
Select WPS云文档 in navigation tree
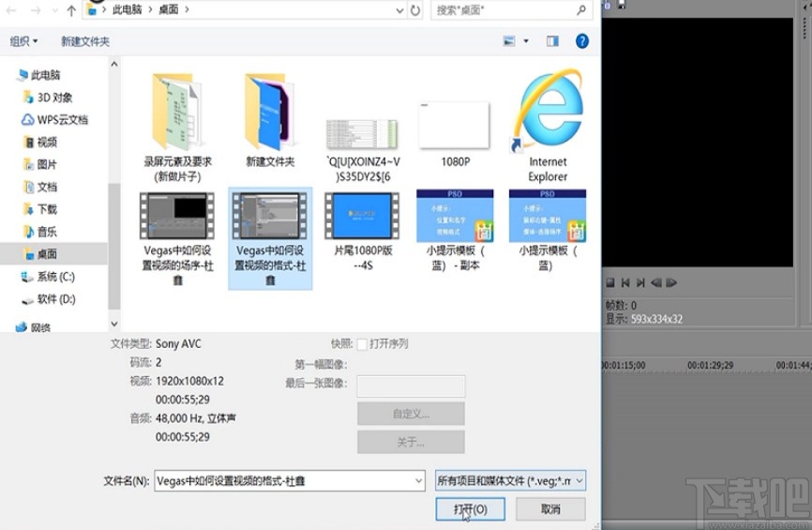pos(55,120)
